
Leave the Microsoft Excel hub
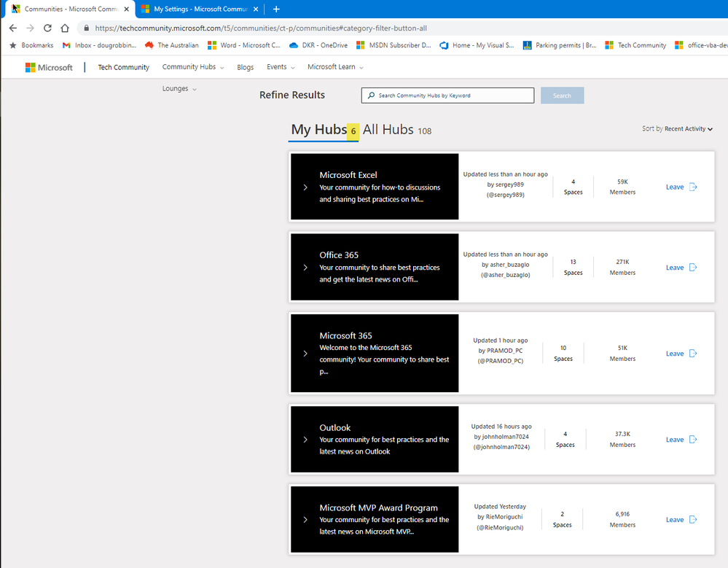point(681,187)
